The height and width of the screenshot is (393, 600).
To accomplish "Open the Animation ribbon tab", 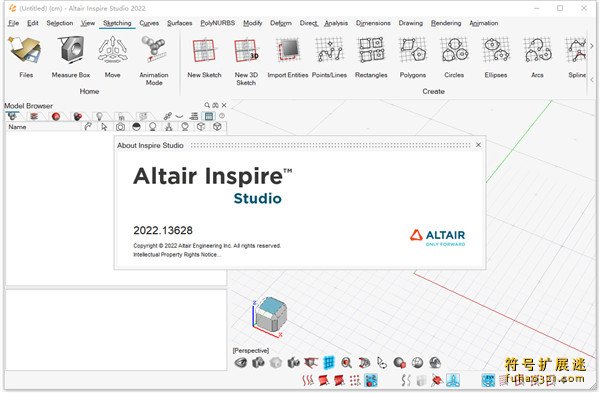I will pyautogui.click(x=484, y=23).
